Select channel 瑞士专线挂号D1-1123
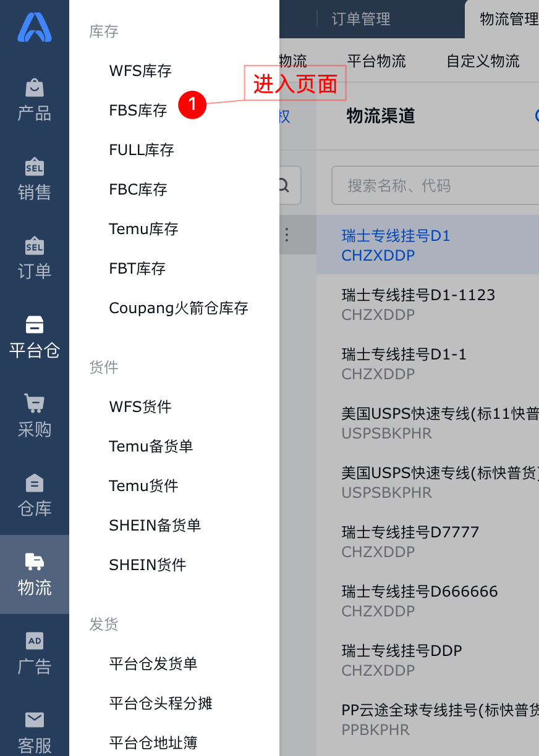This screenshot has width=539, height=756. coord(428,304)
